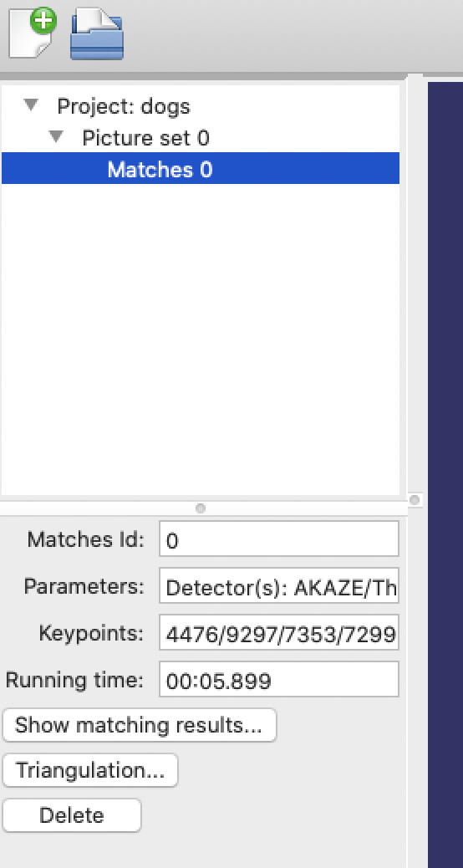
Task: Click the Running time field 00:05.899
Action: (279, 679)
